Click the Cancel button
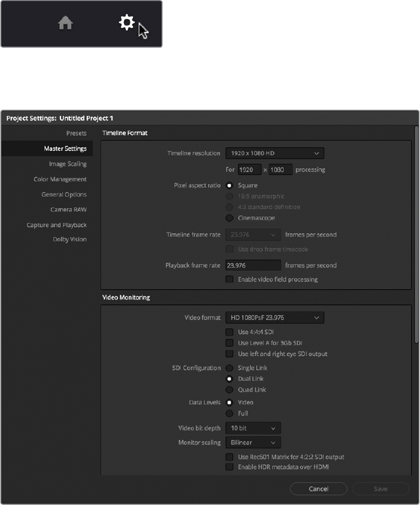Viewport: 420px width, 505px height. click(318, 489)
